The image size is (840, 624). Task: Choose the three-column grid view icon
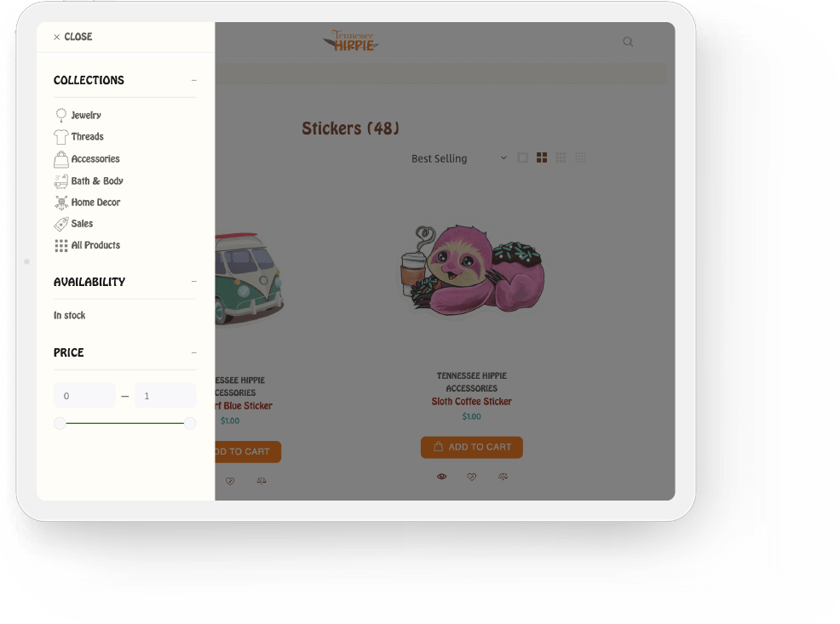561,157
